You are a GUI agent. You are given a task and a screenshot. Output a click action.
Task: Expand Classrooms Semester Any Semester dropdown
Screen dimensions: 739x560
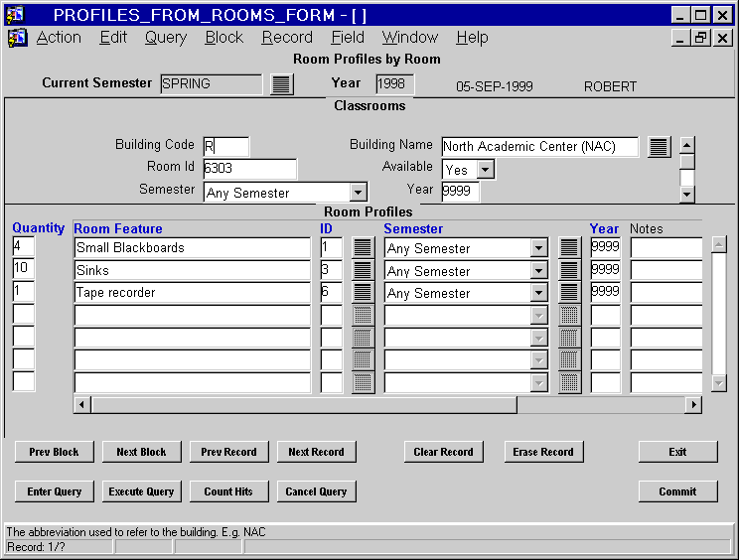click(358, 193)
